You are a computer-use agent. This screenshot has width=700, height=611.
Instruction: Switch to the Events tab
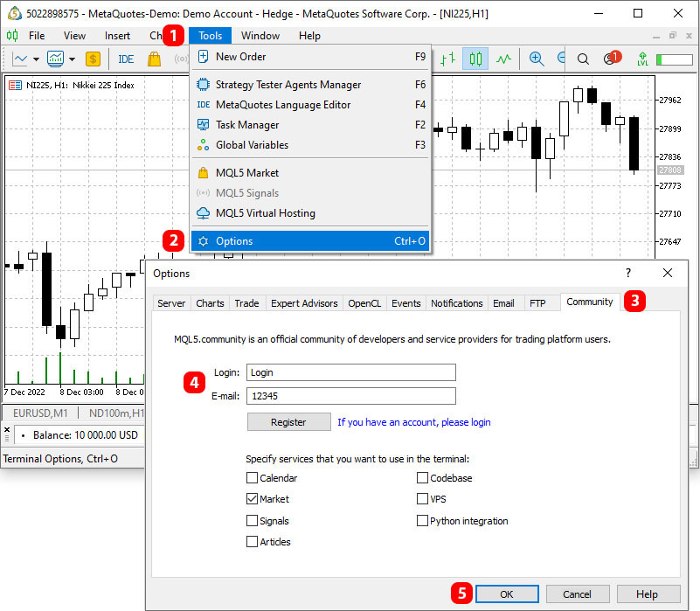pos(406,303)
